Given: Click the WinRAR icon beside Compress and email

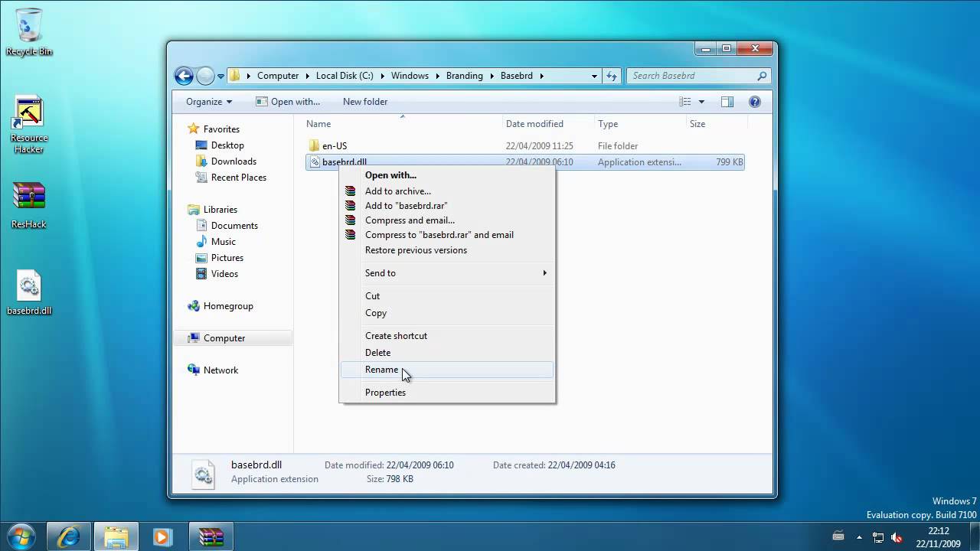Looking at the screenshot, I should point(351,220).
